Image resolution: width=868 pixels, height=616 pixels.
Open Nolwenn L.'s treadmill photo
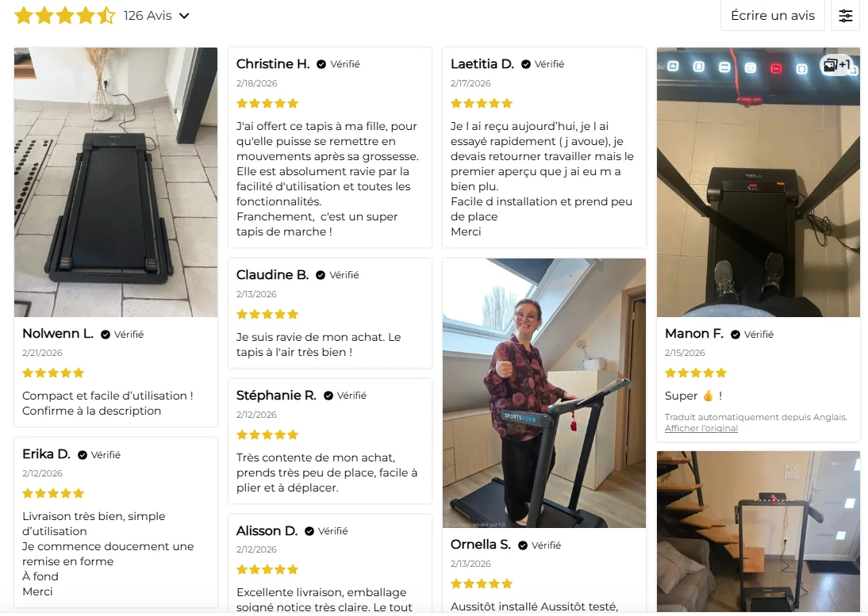click(x=116, y=182)
